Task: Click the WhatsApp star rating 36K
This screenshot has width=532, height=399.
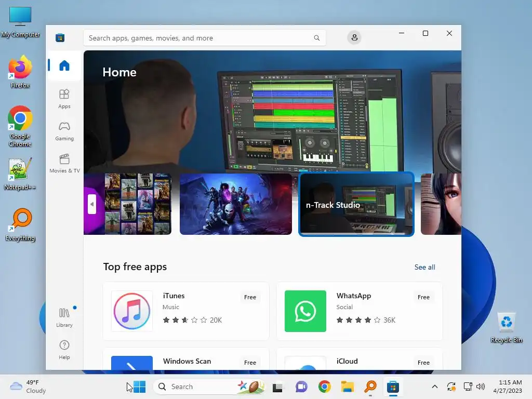Action: [x=366, y=320]
